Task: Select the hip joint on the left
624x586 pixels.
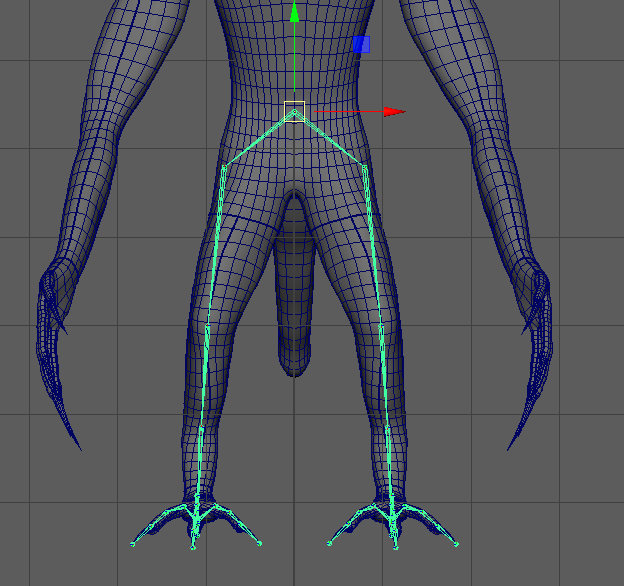Action: point(223,167)
